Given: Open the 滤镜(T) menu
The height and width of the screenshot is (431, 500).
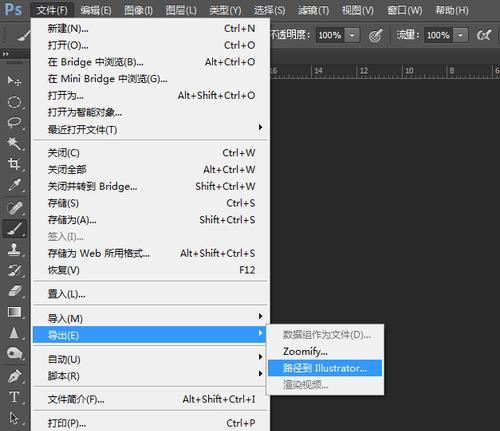Looking at the screenshot, I should [313, 10].
